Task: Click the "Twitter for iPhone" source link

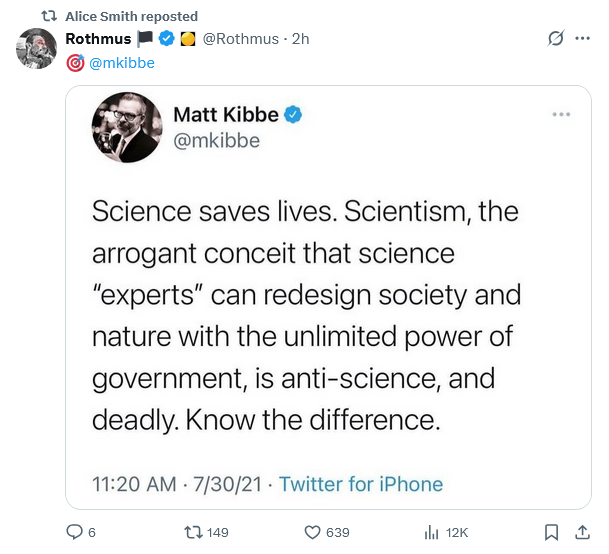Action: [x=360, y=484]
